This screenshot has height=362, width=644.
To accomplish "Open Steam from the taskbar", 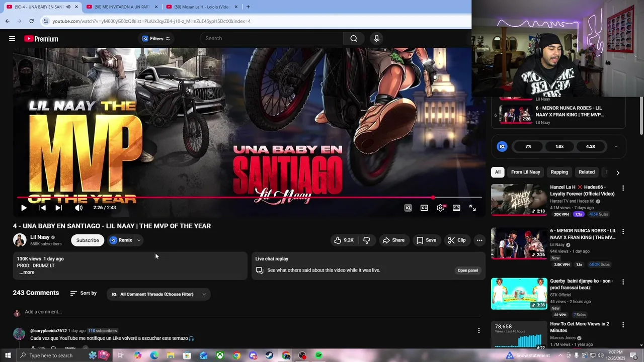I will tap(269, 355).
